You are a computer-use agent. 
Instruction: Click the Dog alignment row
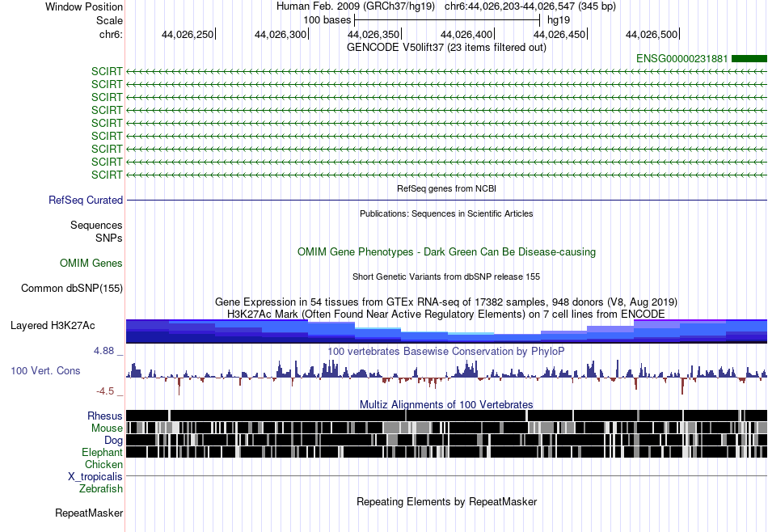[447, 440]
